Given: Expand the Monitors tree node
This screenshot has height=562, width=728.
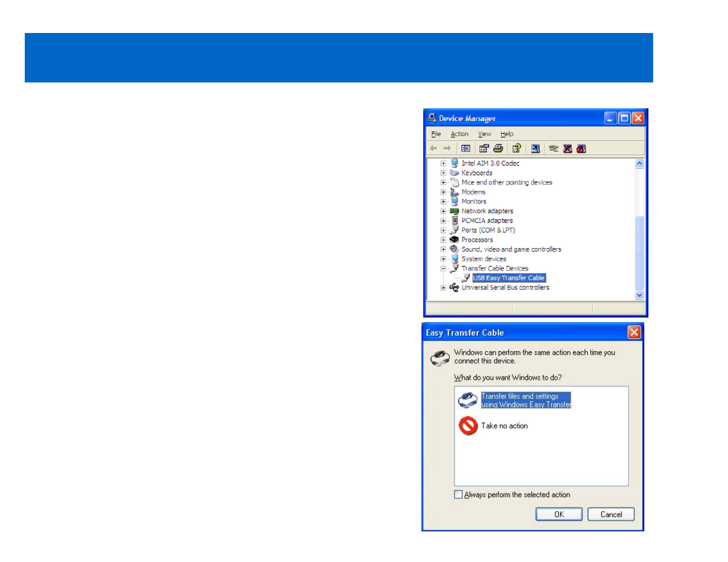Looking at the screenshot, I should (x=443, y=201).
